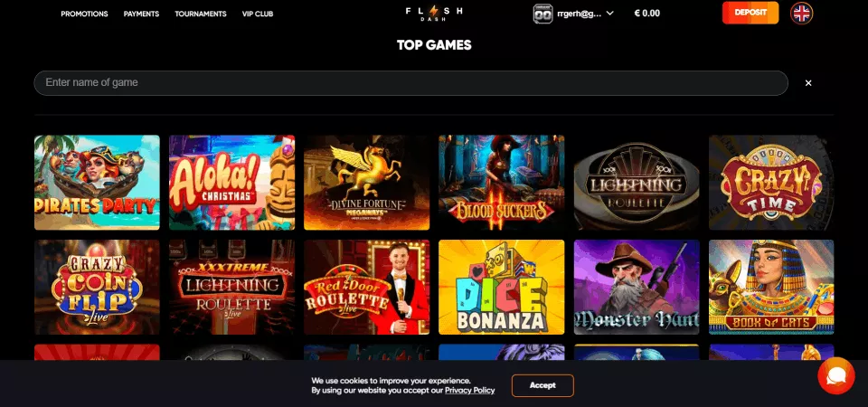Open the Promotions menu item
The height and width of the screenshot is (407, 868).
85,14
